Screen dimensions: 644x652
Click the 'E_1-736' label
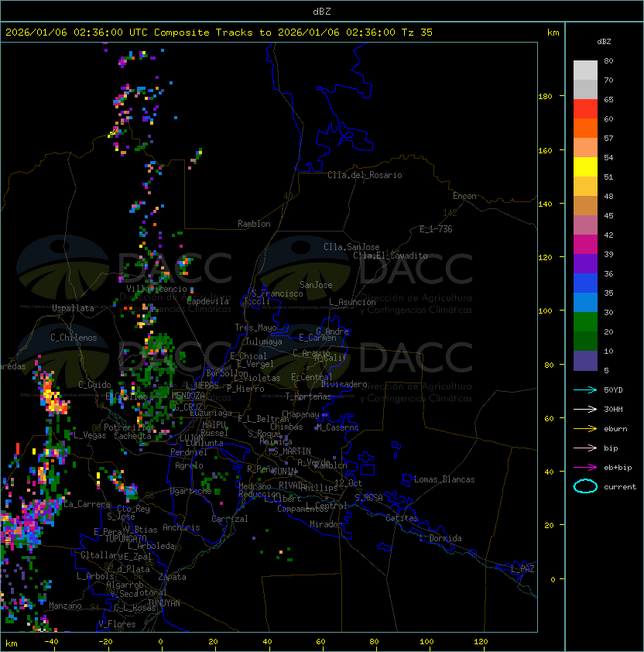point(436,229)
